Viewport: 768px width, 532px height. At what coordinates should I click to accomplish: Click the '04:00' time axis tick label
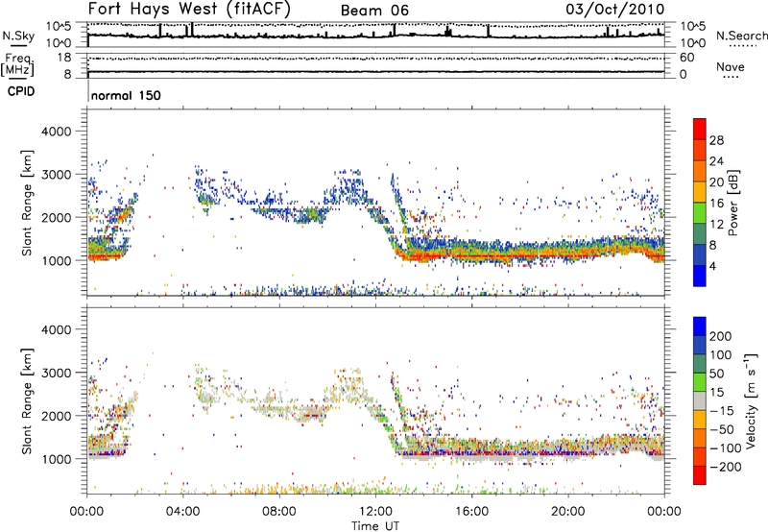point(183,511)
